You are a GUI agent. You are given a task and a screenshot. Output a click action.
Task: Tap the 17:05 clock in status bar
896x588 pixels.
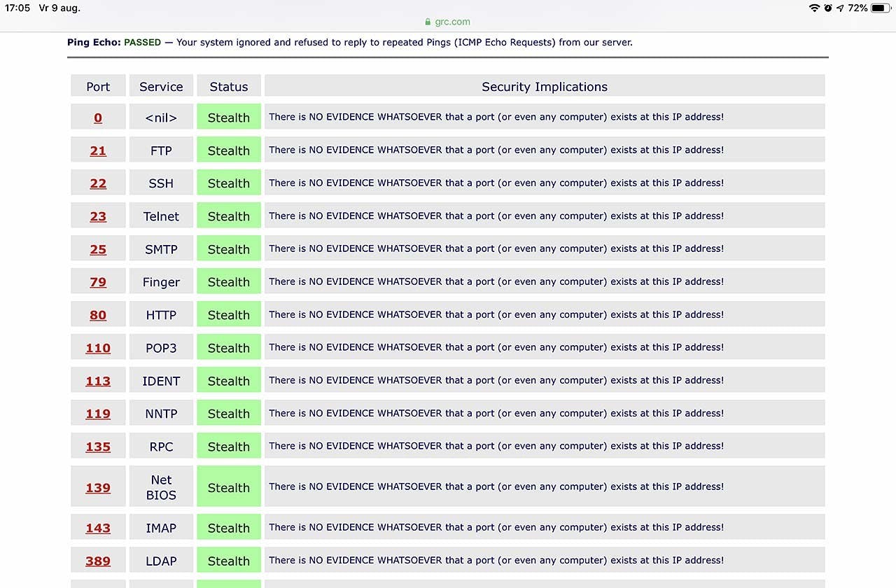tap(17, 8)
